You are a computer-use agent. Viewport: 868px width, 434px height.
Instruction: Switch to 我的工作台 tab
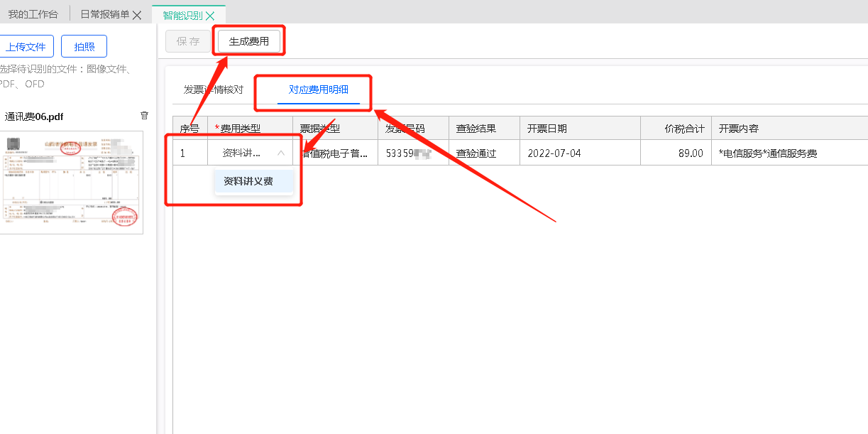coord(33,15)
